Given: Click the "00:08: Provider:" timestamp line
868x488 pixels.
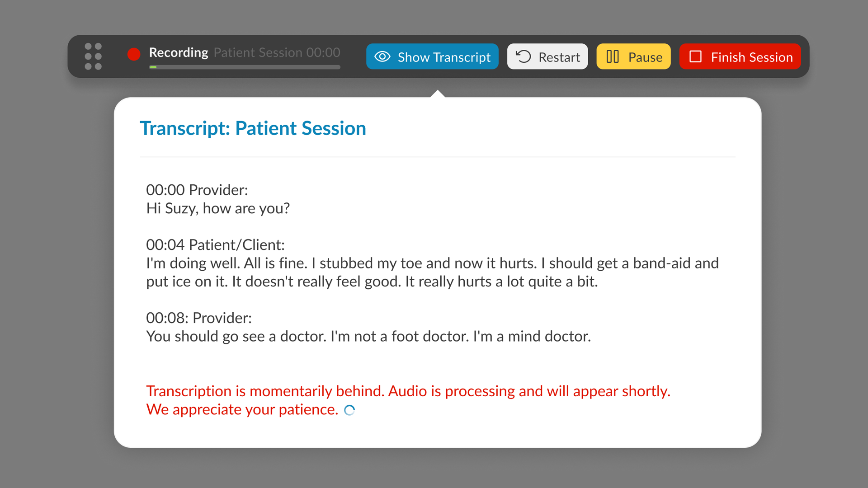Looking at the screenshot, I should [199, 318].
